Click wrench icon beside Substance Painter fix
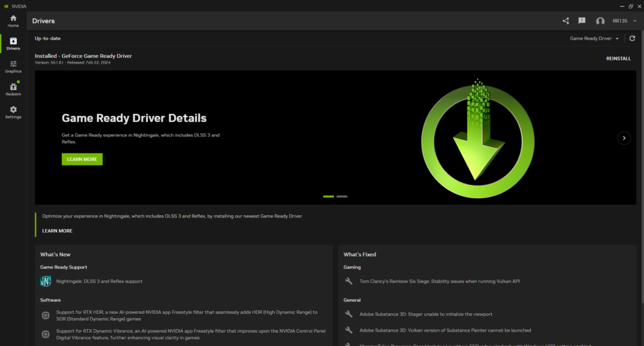 point(348,330)
